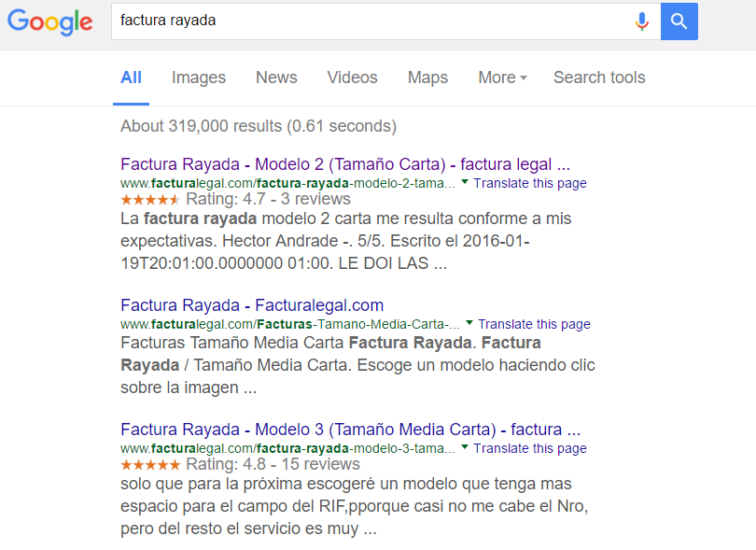The width and height of the screenshot is (756, 550).
Task: Open 'Factura Rayada - Modelo 3 (Tamaño Media Carta)' result
Action: pos(351,430)
